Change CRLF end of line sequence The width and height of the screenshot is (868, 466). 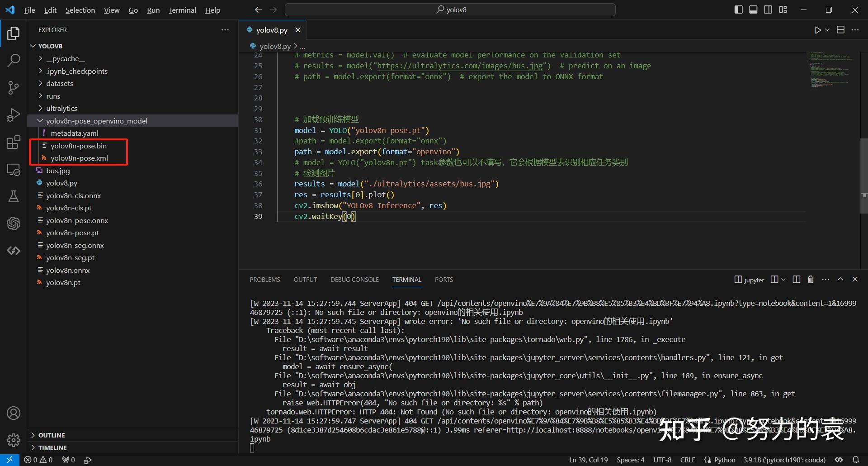688,460
